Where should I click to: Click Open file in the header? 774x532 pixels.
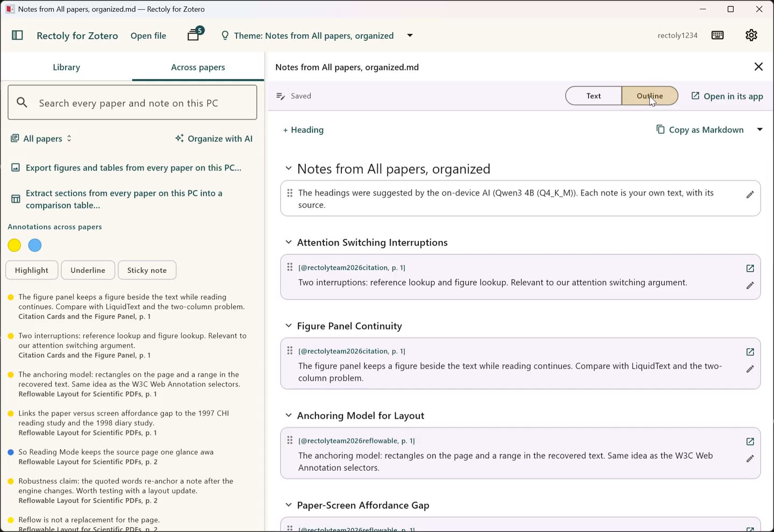coord(148,35)
